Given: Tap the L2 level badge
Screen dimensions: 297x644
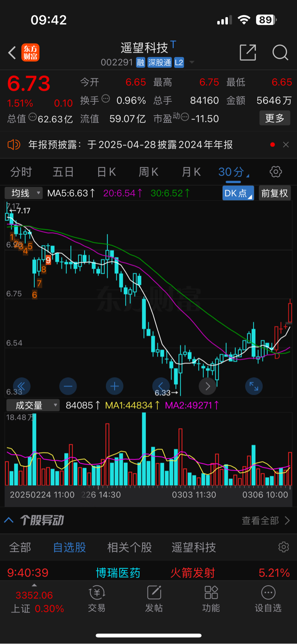Looking at the screenshot, I should (179, 62).
